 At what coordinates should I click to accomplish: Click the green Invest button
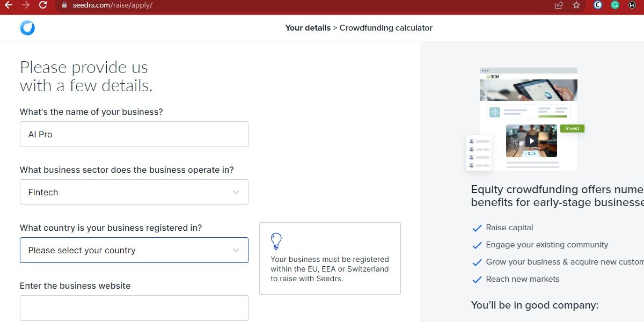[x=572, y=128]
